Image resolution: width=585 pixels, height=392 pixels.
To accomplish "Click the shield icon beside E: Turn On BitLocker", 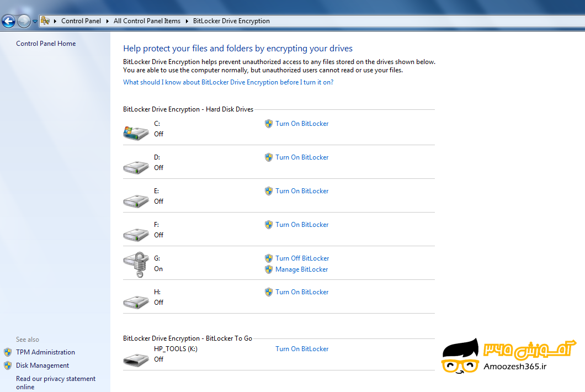I will 269,191.
